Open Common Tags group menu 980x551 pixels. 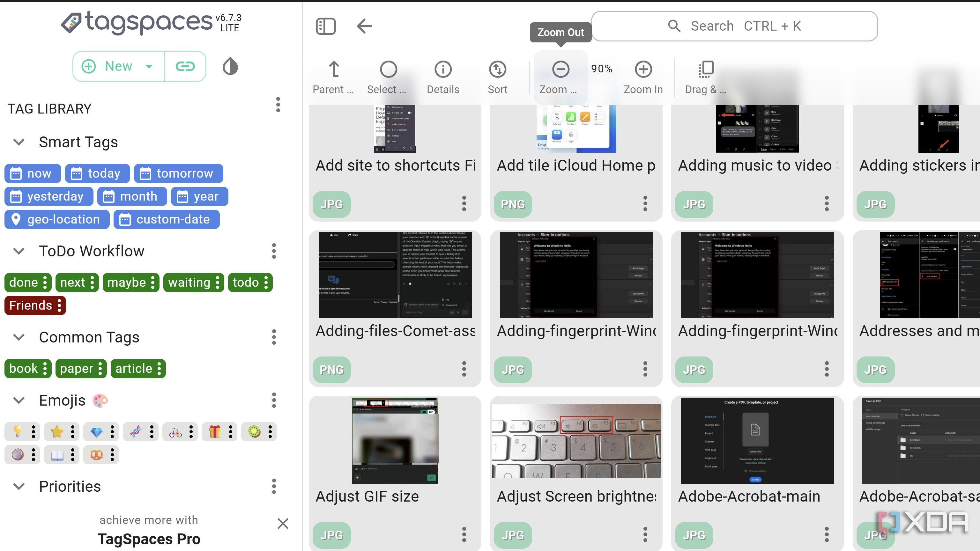274,337
